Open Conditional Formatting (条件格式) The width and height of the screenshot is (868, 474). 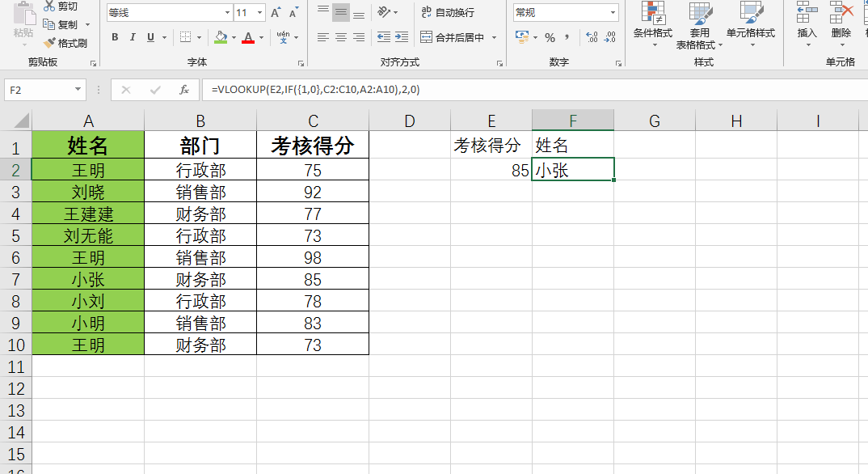click(x=652, y=24)
